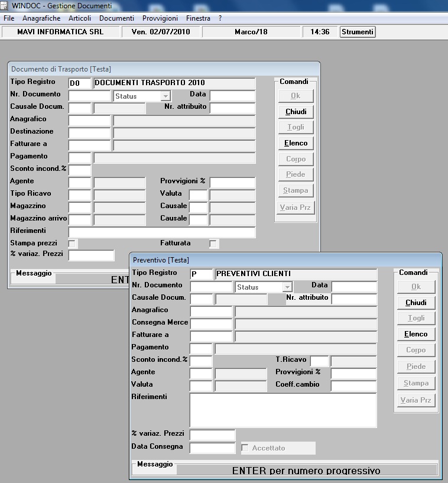Focus Destinazione code field in Documento di Trasporto

coord(89,133)
